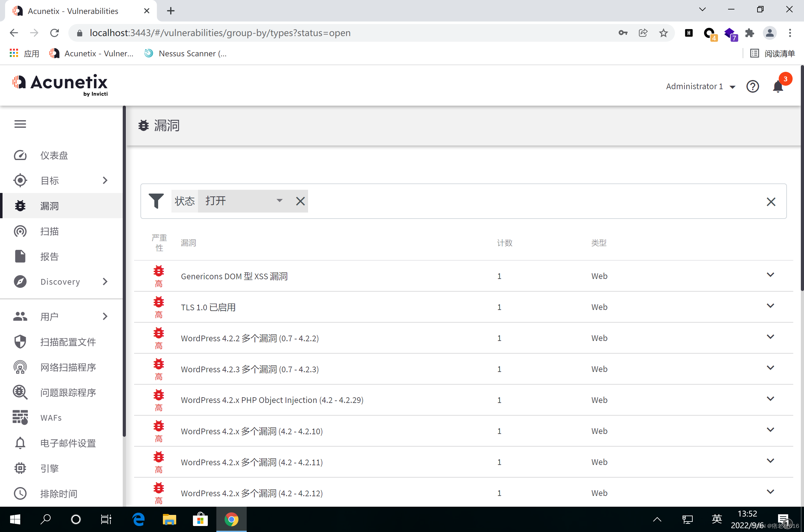Open File Explorer from taskbar
804x532 pixels.
coord(169,519)
